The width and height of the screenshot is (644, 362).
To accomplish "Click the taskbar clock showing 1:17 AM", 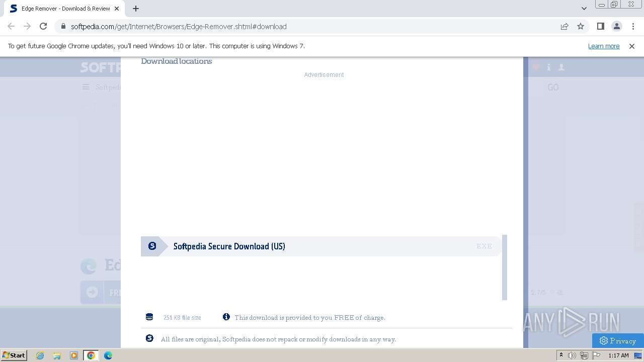I will [618, 355].
